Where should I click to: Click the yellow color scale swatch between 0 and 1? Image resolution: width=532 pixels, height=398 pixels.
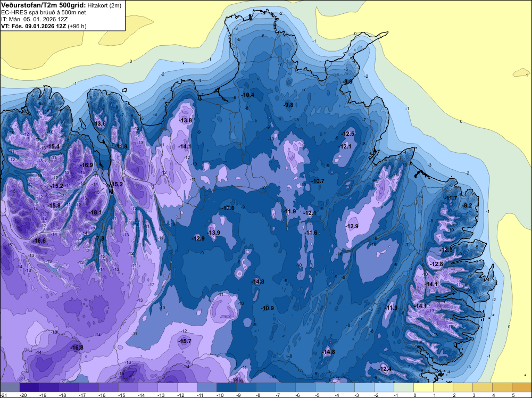point(423,387)
